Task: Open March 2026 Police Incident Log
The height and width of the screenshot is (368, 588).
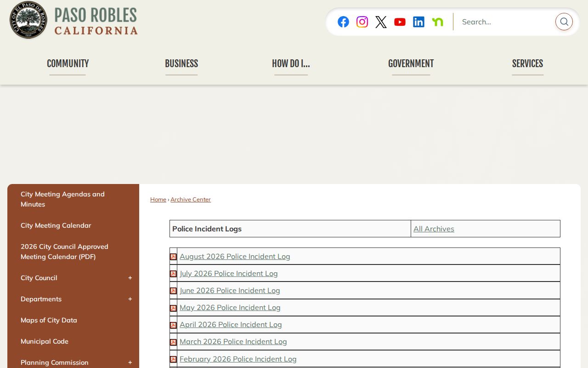Action: (233, 341)
